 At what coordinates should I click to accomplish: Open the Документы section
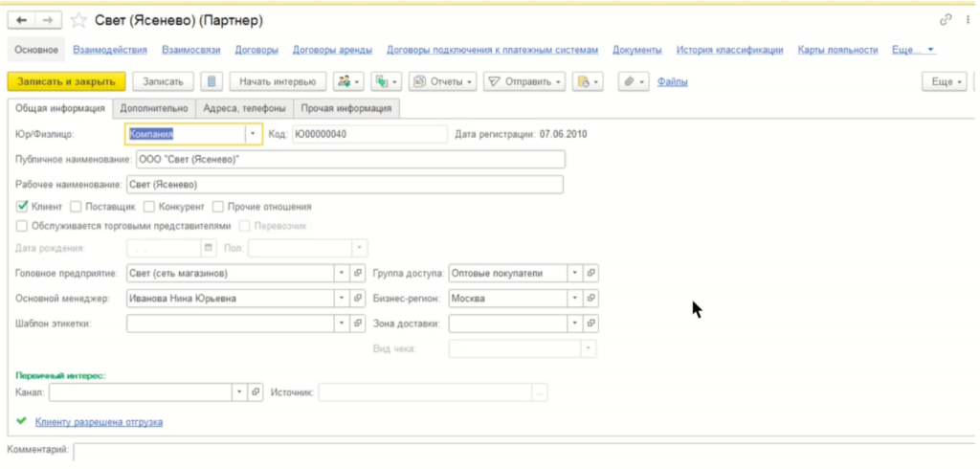coord(636,50)
